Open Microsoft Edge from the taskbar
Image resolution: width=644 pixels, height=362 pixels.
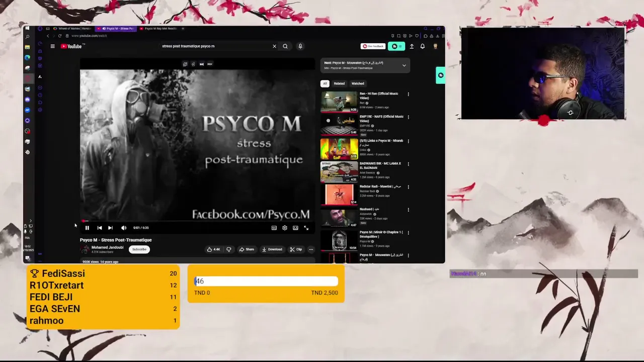tap(28, 57)
